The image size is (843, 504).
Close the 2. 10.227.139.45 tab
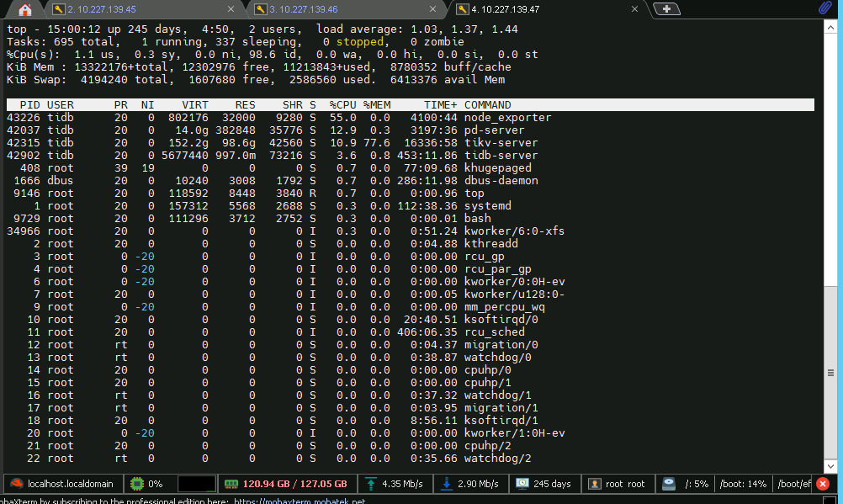coord(230,9)
